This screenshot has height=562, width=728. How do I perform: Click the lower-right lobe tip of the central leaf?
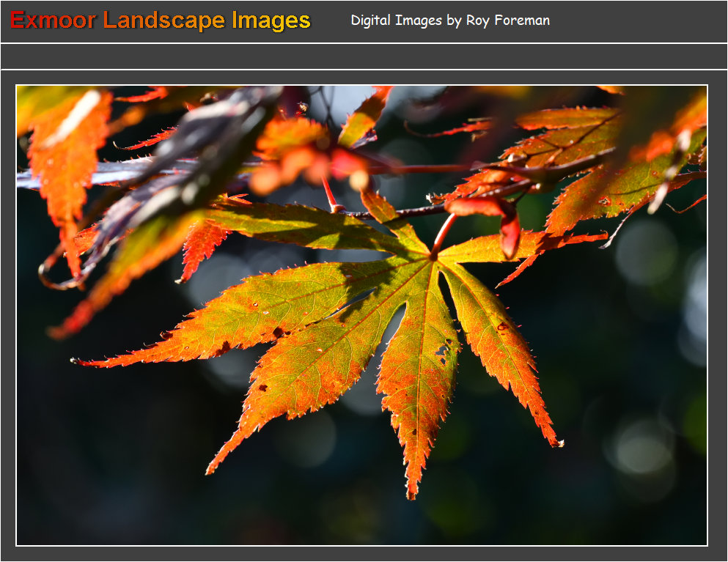pyautogui.click(x=559, y=443)
